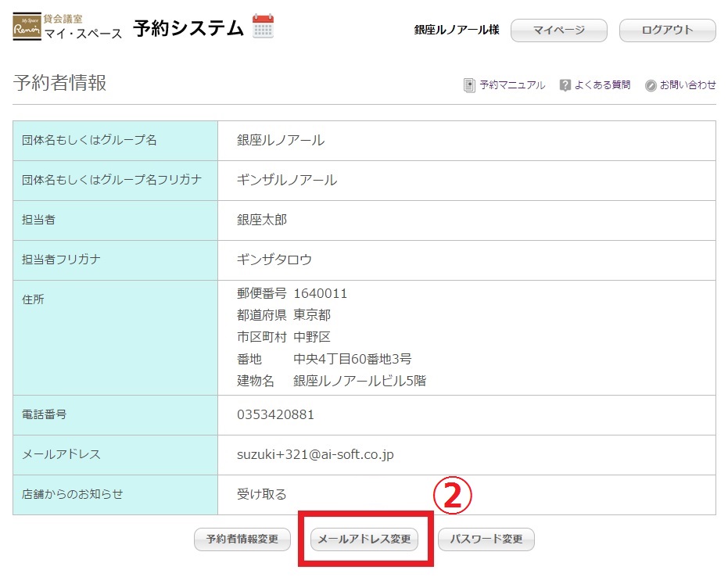Go to the お問い合わせ link
The height and width of the screenshot is (577, 728).
pyautogui.click(x=687, y=85)
